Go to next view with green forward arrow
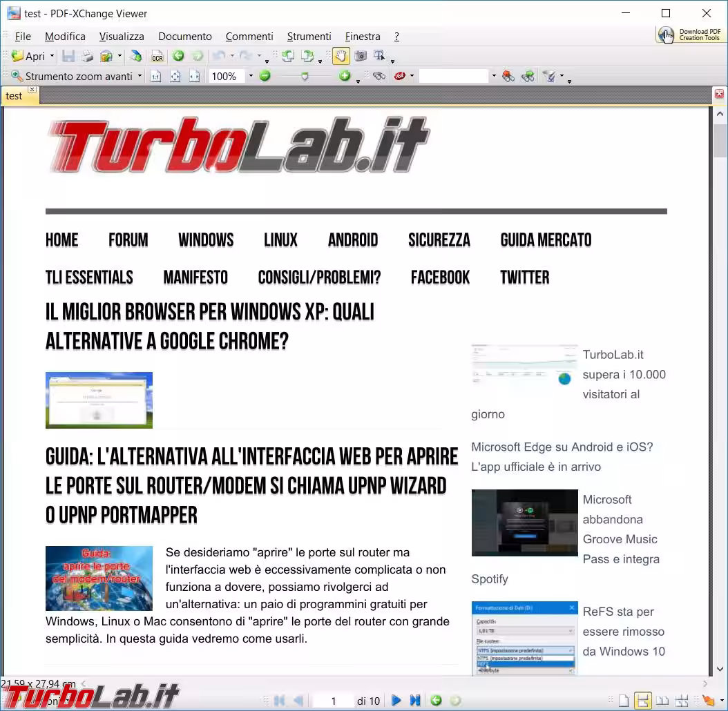728x711 pixels. 198,56
